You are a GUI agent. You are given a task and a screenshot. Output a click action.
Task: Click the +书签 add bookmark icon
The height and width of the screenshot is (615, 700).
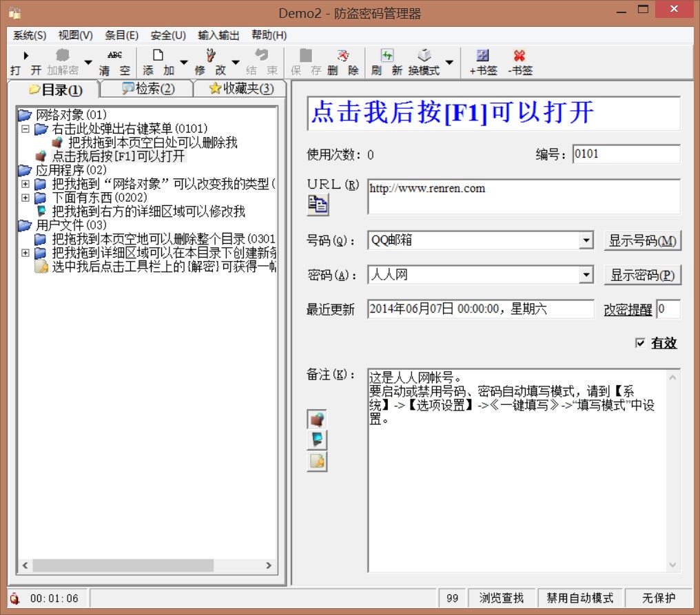(482, 62)
